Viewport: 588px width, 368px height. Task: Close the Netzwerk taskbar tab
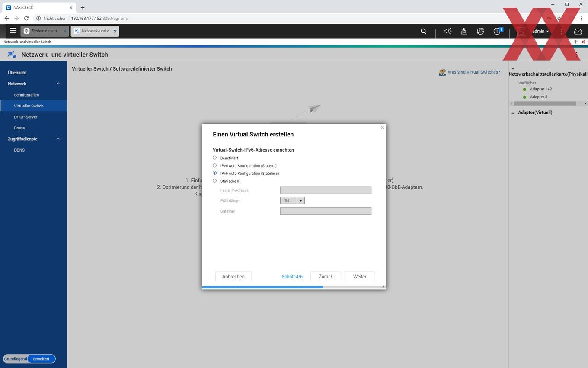point(115,31)
